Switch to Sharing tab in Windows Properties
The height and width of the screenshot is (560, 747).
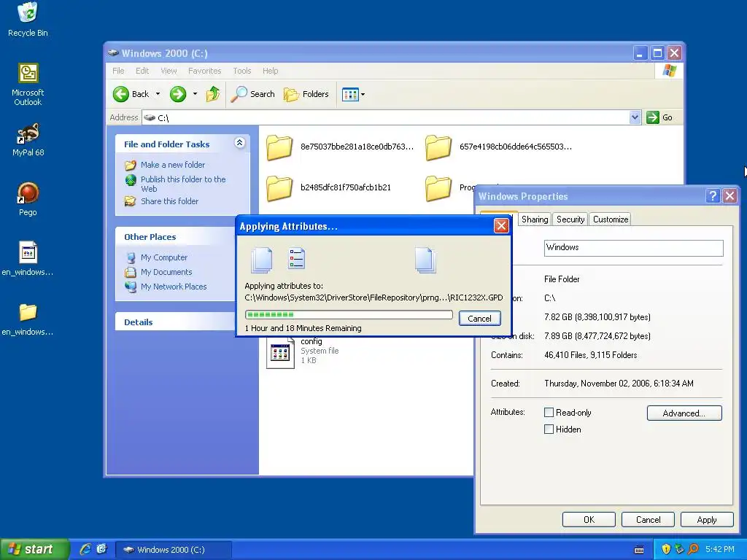(x=535, y=219)
